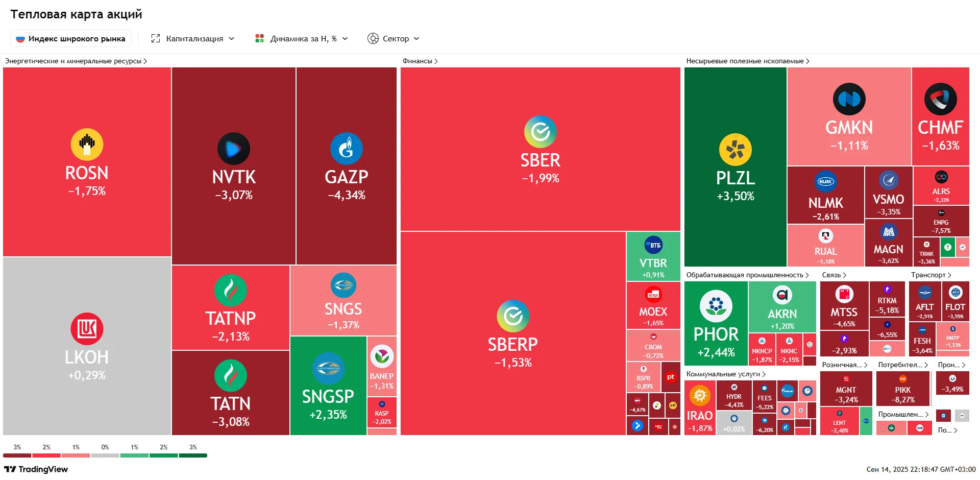Expand the Розничная... sector header

pos(845,365)
